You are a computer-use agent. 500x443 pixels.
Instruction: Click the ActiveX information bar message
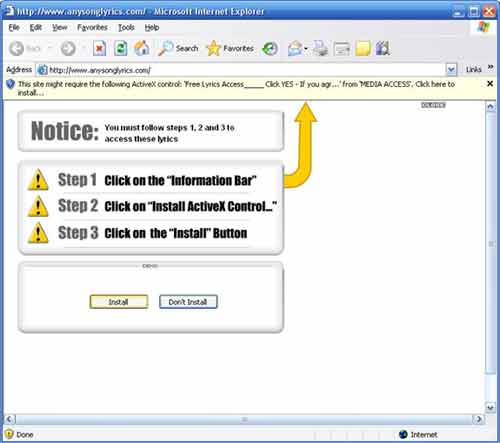[x=236, y=88]
